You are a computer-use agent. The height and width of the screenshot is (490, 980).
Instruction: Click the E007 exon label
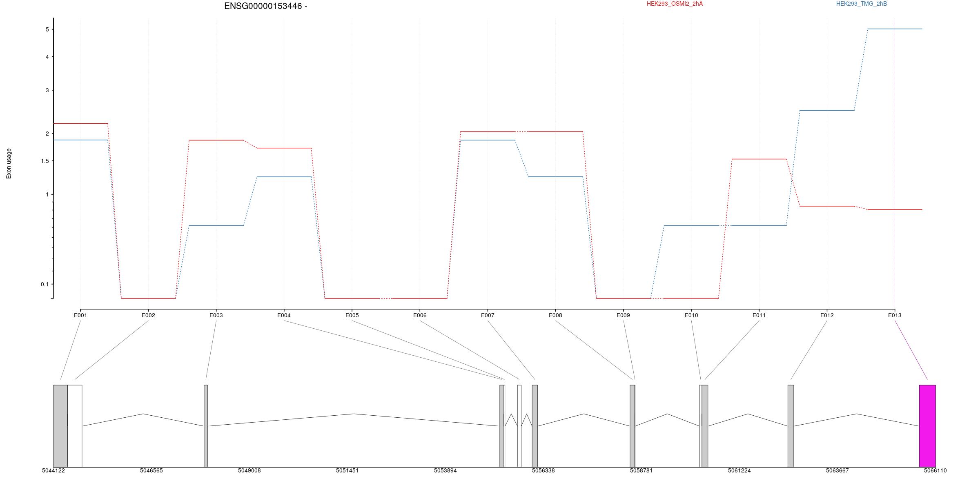point(488,315)
